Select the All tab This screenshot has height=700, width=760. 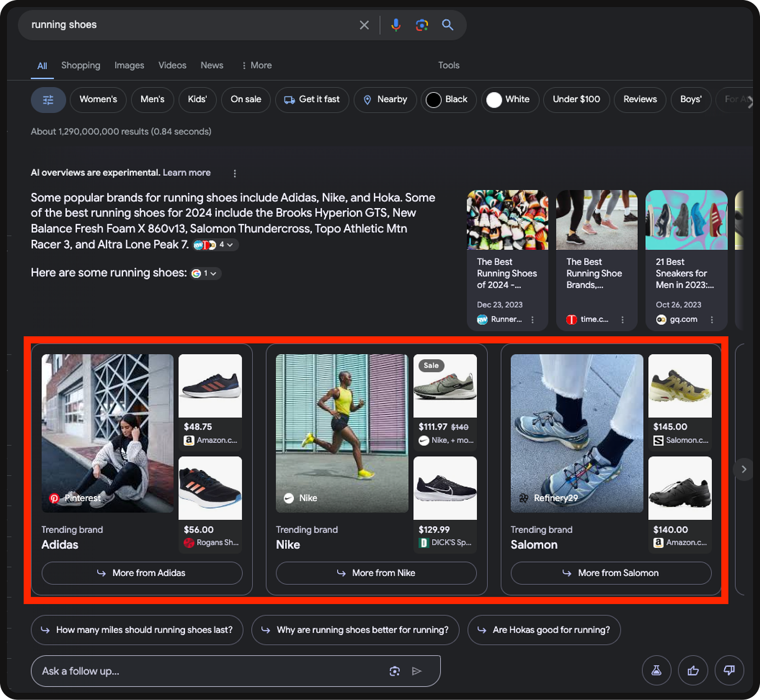(42, 66)
